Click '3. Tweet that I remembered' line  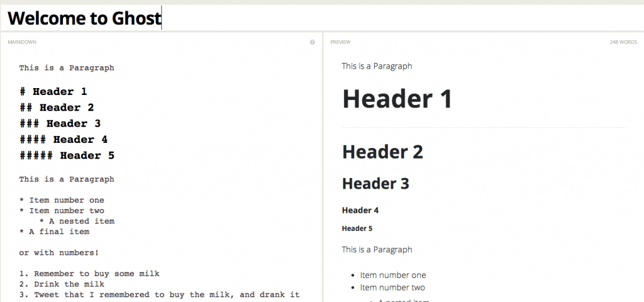159,294
